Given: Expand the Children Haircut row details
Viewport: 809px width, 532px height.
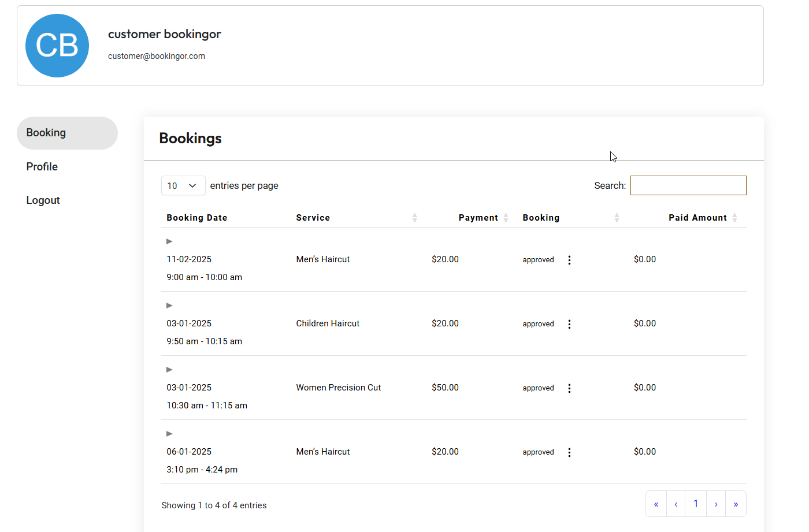Looking at the screenshot, I should pos(169,306).
